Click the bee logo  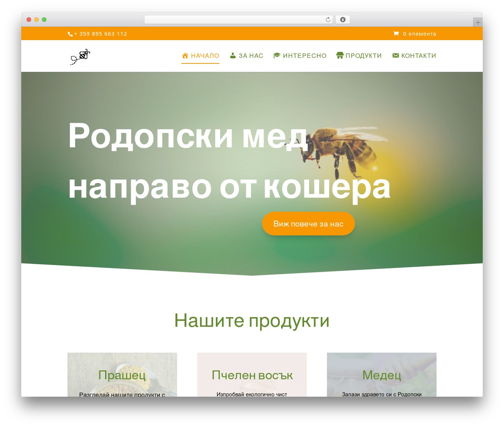tap(80, 56)
